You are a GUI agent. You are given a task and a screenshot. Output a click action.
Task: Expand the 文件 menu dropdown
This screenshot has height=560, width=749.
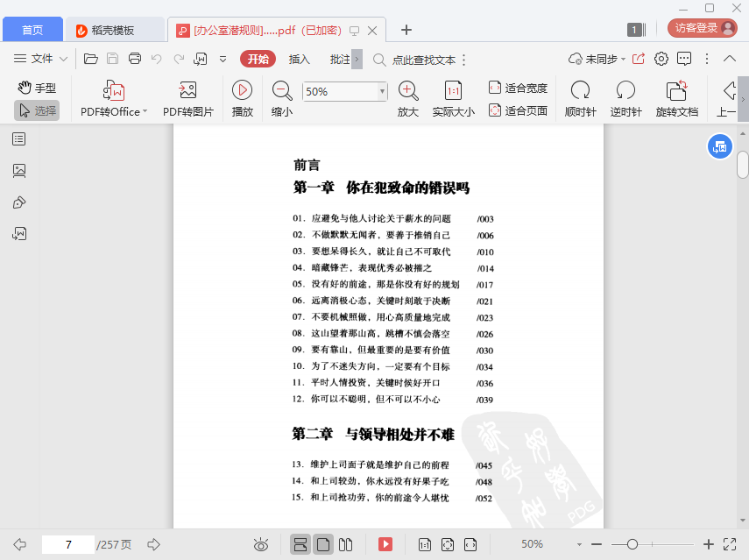pyautogui.click(x=64, y=59)
